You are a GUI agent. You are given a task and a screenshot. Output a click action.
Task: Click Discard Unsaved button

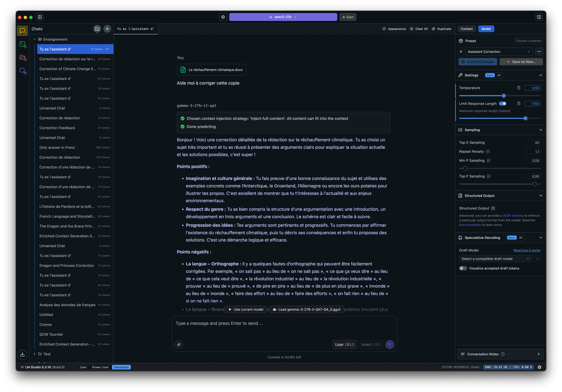528,41
